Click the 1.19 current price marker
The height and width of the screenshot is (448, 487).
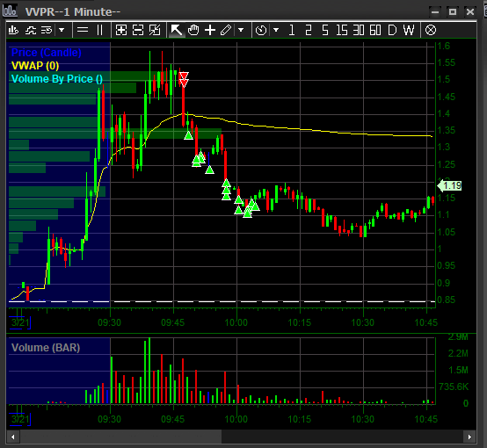(x=449, y=185)
